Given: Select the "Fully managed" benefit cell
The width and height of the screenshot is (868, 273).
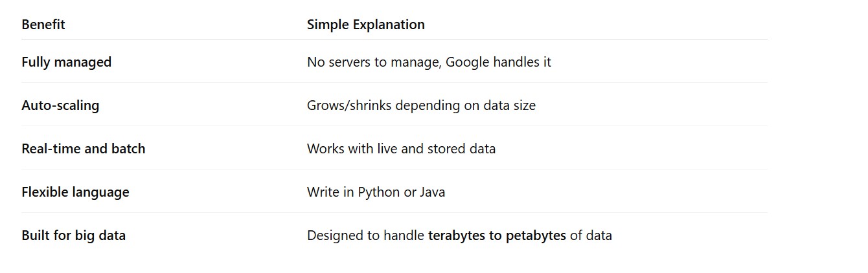Looking at the screenshot, I should [x=66, y=62].
